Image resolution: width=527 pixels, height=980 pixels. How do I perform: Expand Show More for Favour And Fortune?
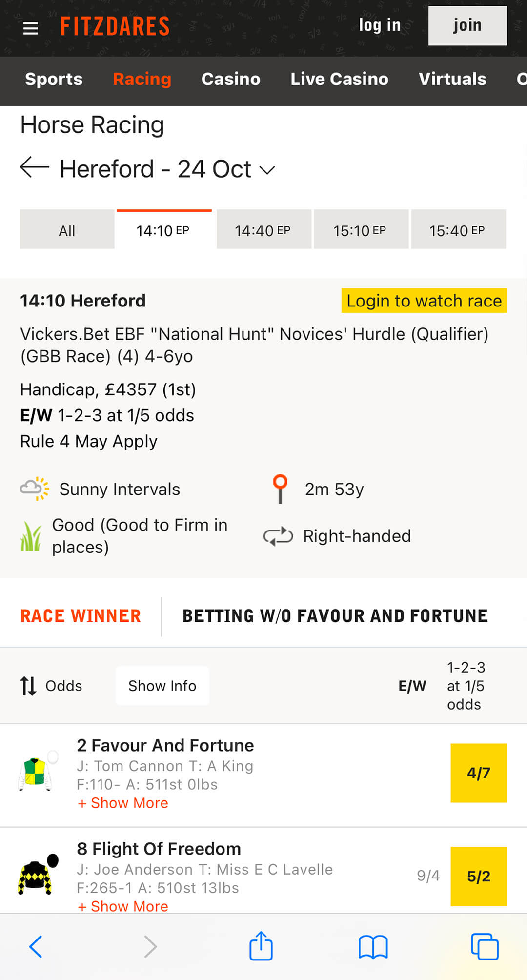click(123, 803)
